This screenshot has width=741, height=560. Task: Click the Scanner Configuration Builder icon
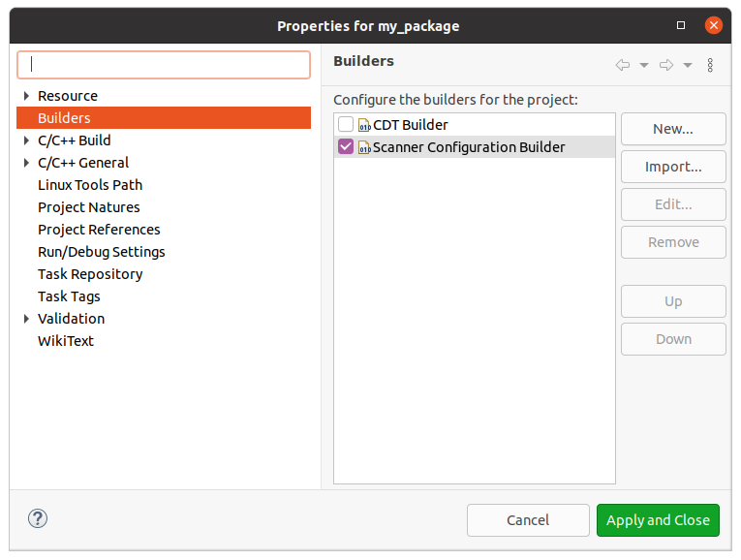(365, 147)
